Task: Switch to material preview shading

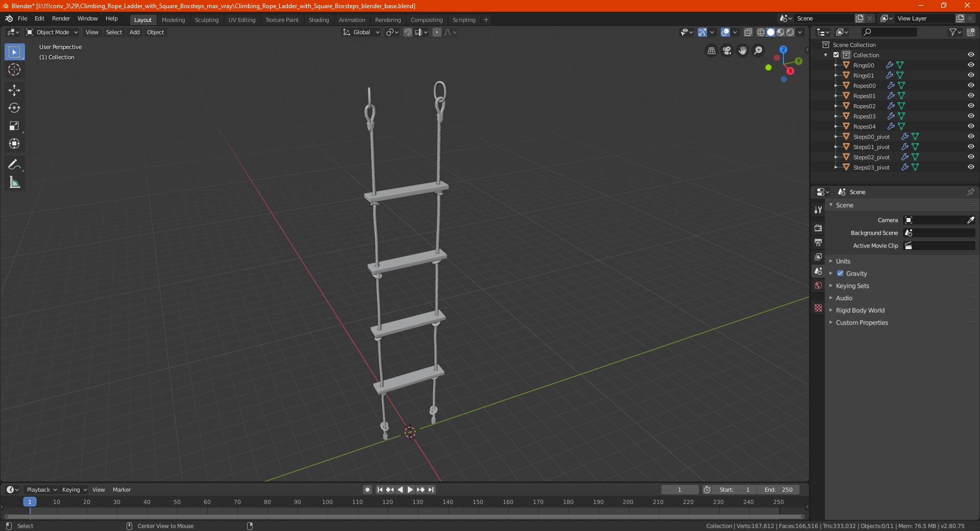Action: [780, 32]
